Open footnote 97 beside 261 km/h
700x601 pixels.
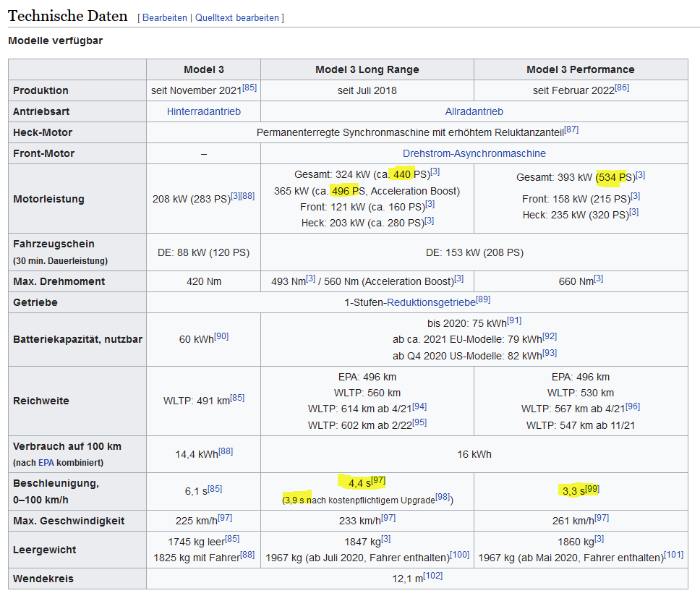(602, 518)
